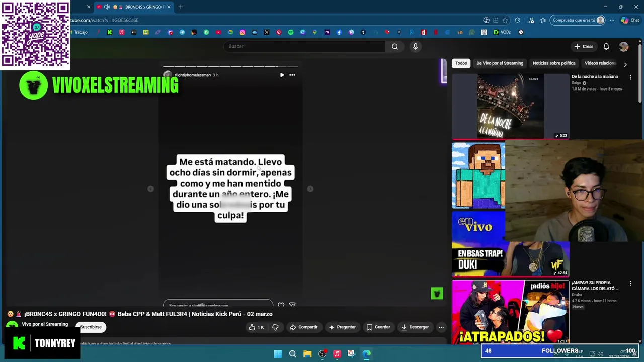The image size is (644, 362).
Task: Open De la noche a la mañana title link
Action: pyautogui.click(x=594, y=77)
